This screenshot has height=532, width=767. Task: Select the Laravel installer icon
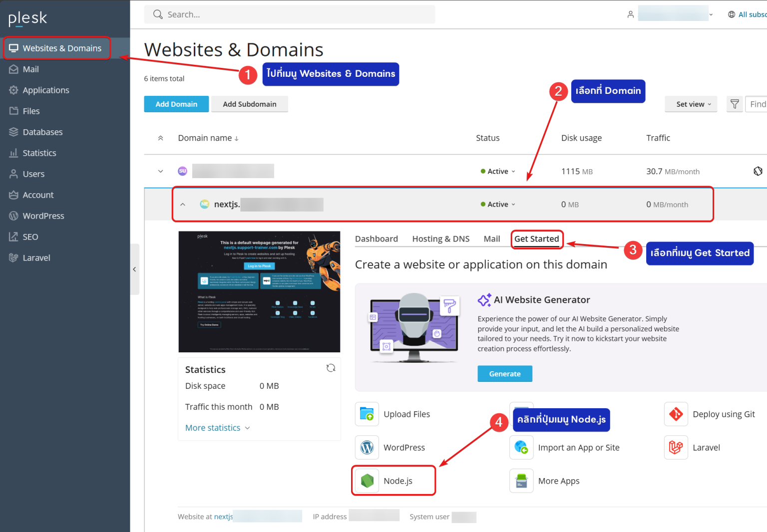[676, 447]
